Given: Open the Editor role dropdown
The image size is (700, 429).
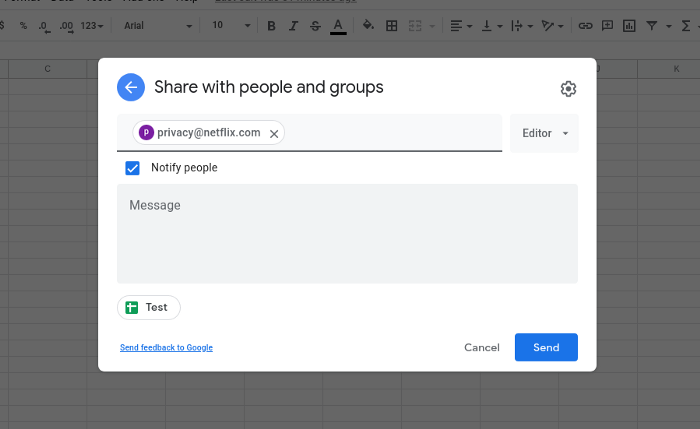Looking at the screenshot, I should (x=544, y=133).
